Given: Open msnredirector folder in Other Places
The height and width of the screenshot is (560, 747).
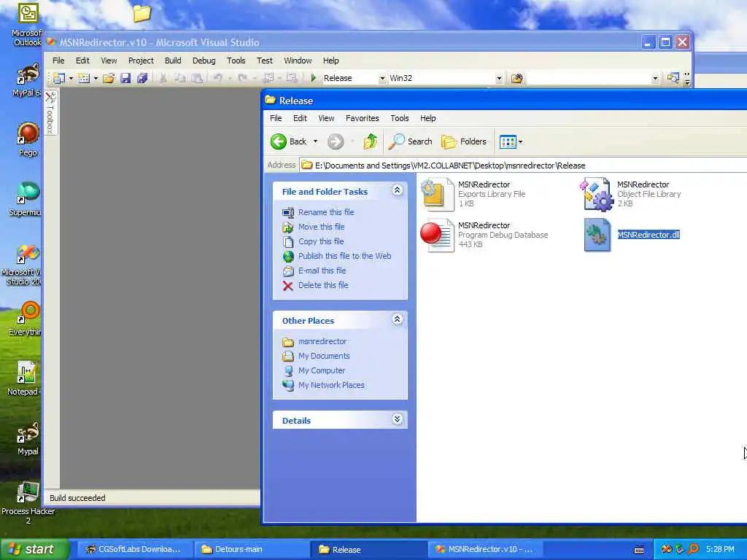Looking at the screenshot, I should 322,341.
